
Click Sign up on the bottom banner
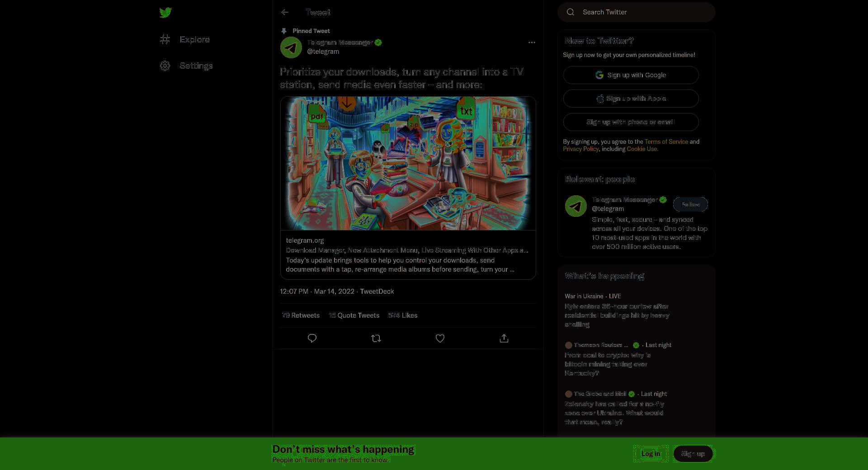point(693,454)
